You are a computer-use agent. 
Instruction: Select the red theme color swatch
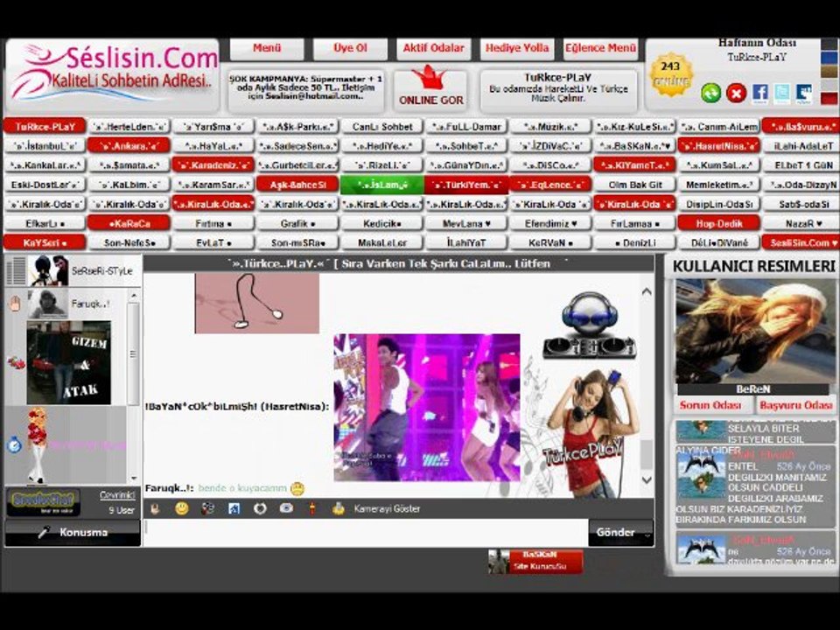click(x=829, y=99)
